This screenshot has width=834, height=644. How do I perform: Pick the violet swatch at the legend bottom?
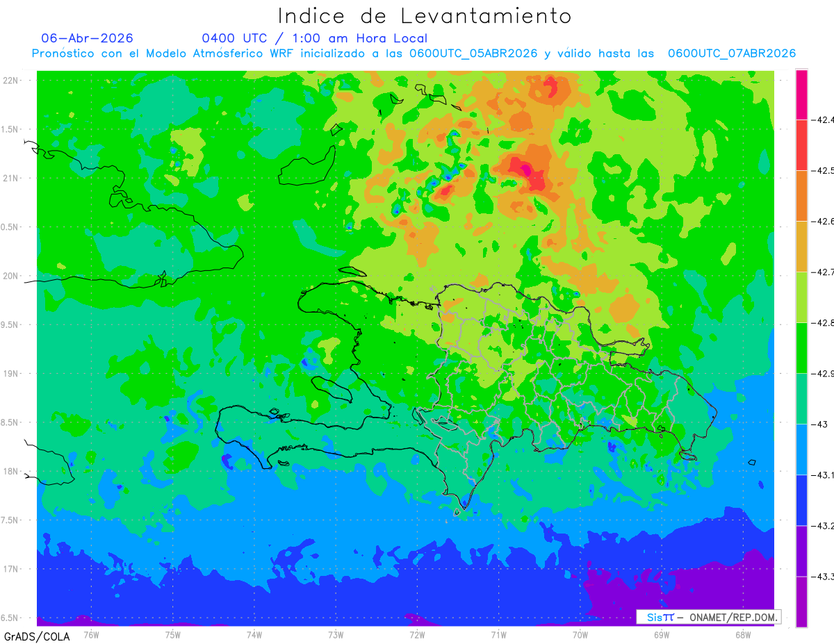coord(801,602)
